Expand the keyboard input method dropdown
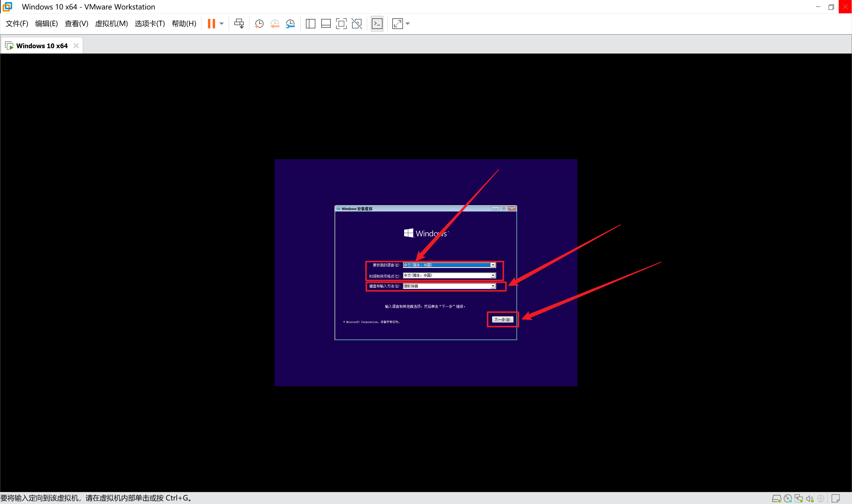This screenshot has width=852, height=504. pos(493,286)
